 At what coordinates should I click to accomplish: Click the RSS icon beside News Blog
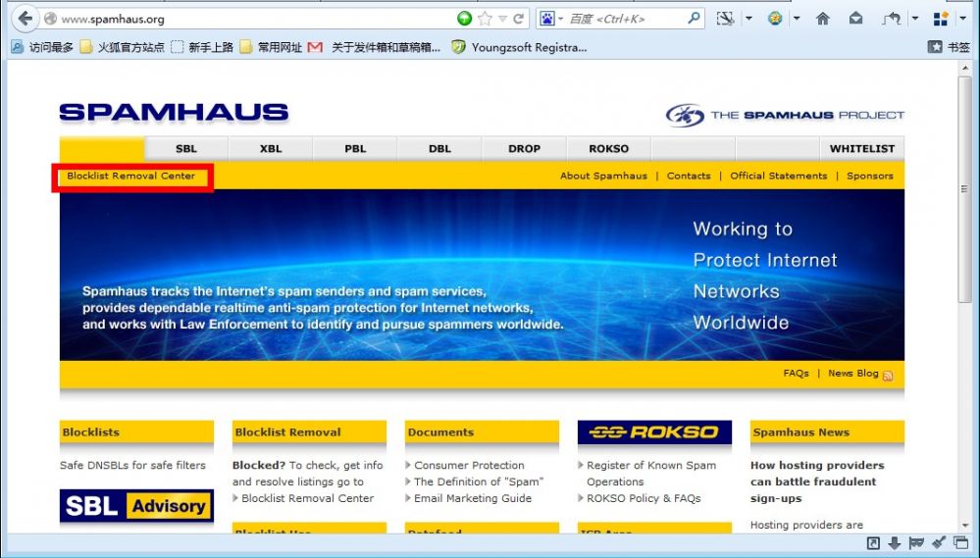[888, 376]
